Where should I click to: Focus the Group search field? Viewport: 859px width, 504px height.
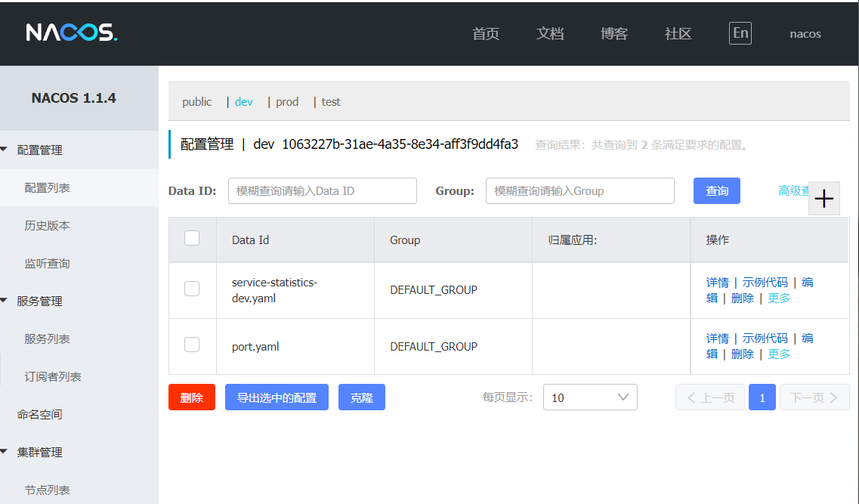point(579,190)
